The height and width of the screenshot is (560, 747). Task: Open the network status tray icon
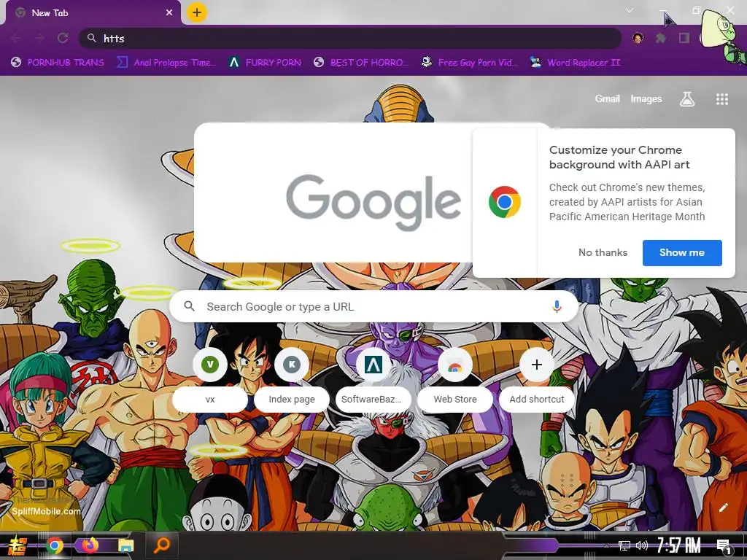point(624,545)
